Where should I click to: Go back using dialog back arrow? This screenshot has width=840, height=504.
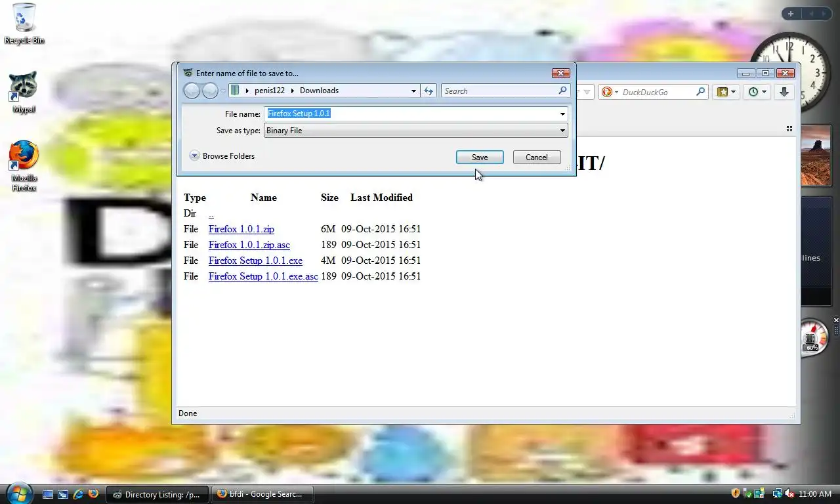point(192,91)
